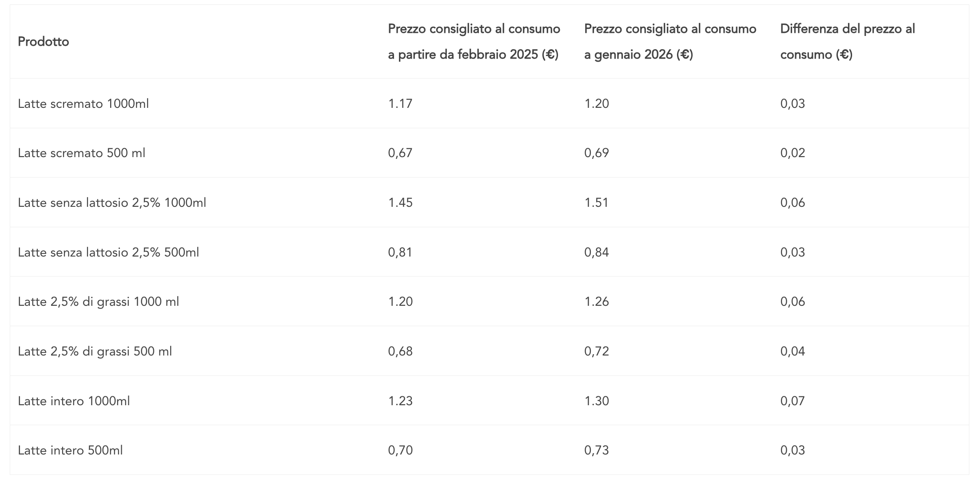Screen dimensions: 980x482
Task: Click the Latte intero 1000ml product name
Action: [x=74, y=401]
